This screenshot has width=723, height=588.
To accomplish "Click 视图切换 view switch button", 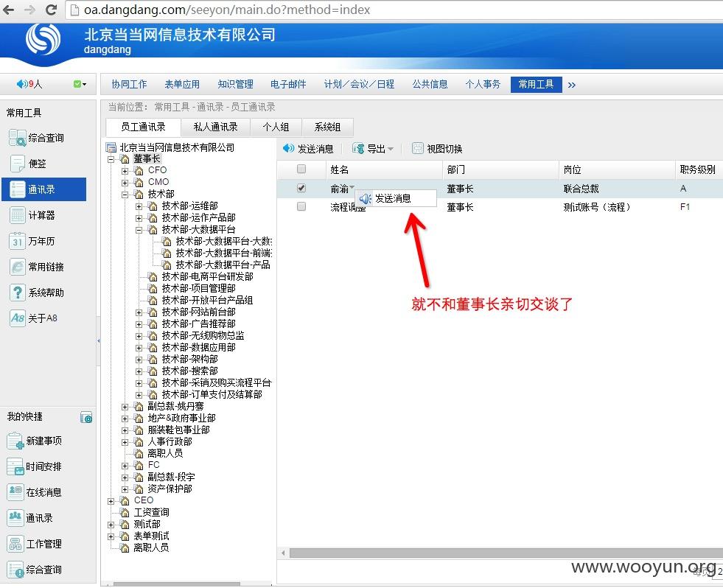I will point(437,149).
